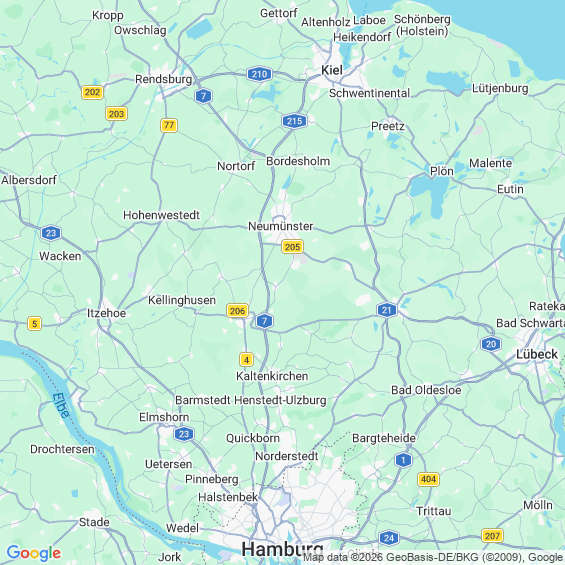Click the yellow 77 road shield
The width and height of the screenshot is (565, 565).
[169, 125]
